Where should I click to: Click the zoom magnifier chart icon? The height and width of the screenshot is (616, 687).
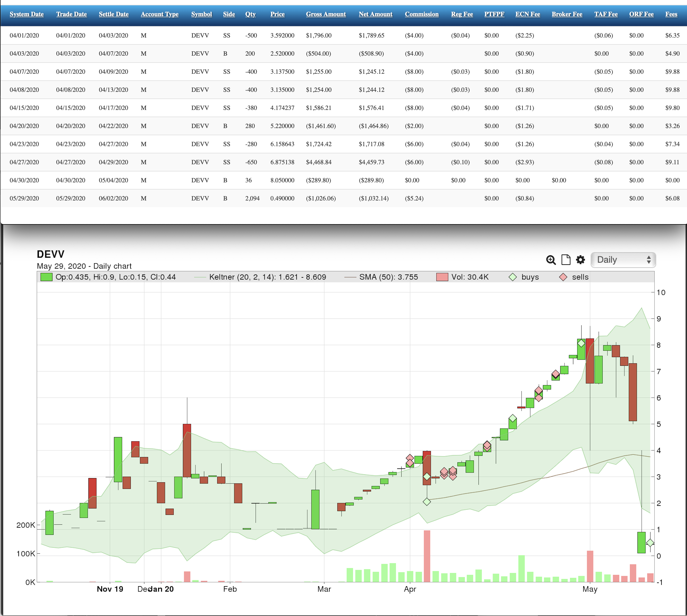(551, 260)
